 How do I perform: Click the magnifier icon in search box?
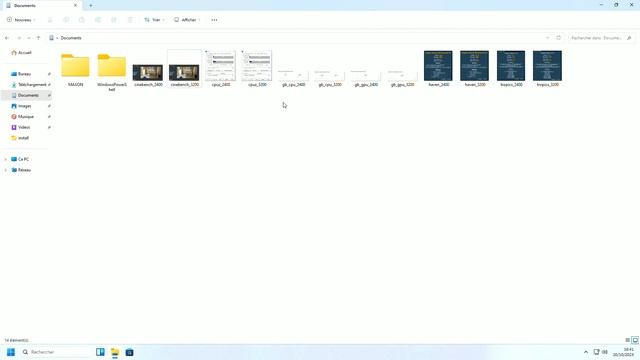[x=629, y=38]
